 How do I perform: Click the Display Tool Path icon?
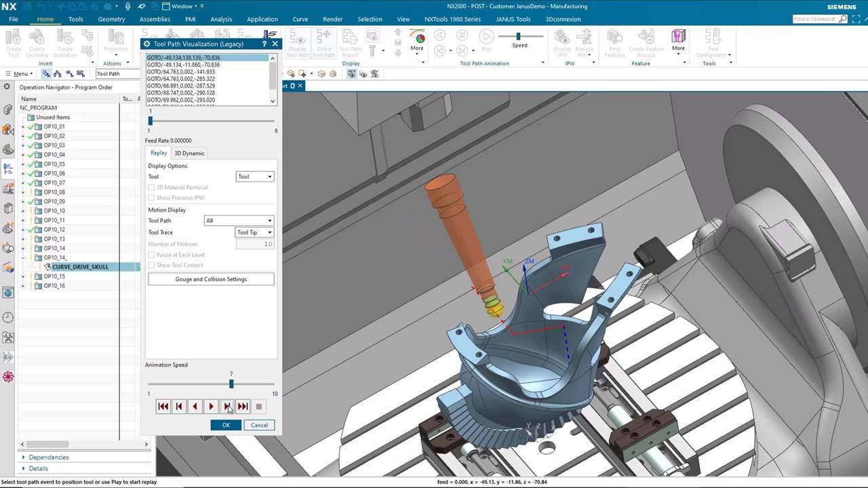(x=298, y=42)
